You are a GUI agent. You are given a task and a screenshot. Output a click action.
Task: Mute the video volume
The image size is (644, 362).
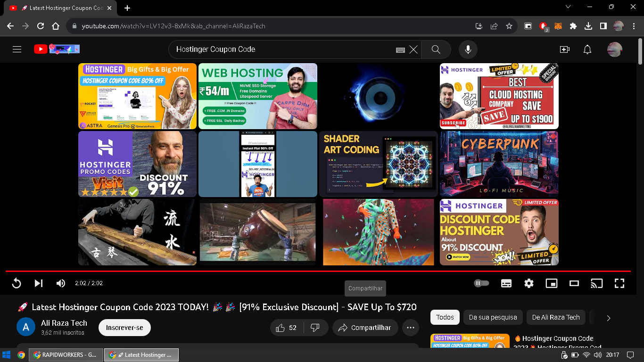tap(61, 283)
